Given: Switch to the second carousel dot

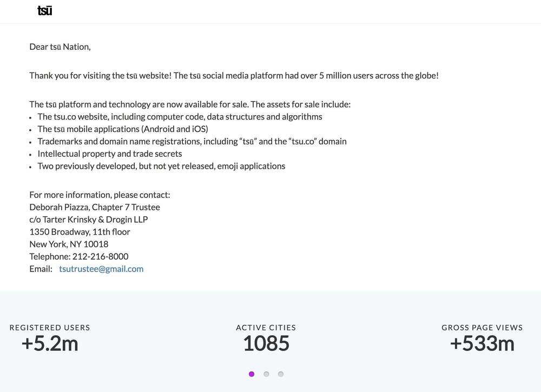Looking at the screenshot, I should click(266, 374).
